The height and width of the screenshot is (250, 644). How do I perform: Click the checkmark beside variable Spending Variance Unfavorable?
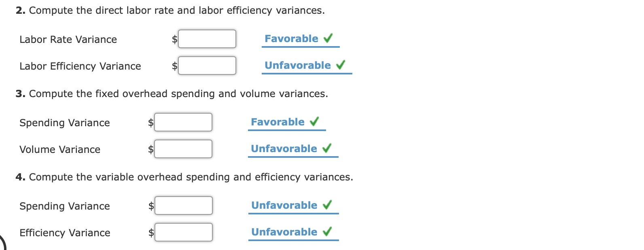tap(327, 205)
